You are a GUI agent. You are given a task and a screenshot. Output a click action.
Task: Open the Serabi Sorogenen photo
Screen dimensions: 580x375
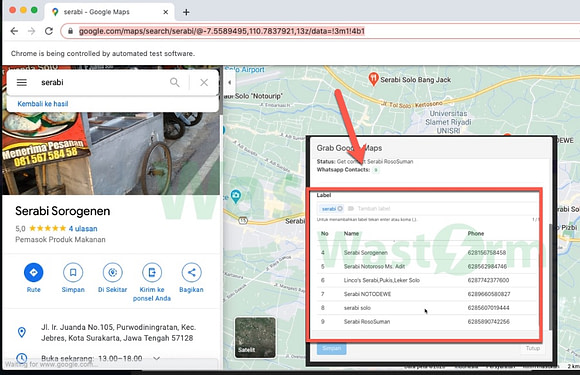(111, 153)
